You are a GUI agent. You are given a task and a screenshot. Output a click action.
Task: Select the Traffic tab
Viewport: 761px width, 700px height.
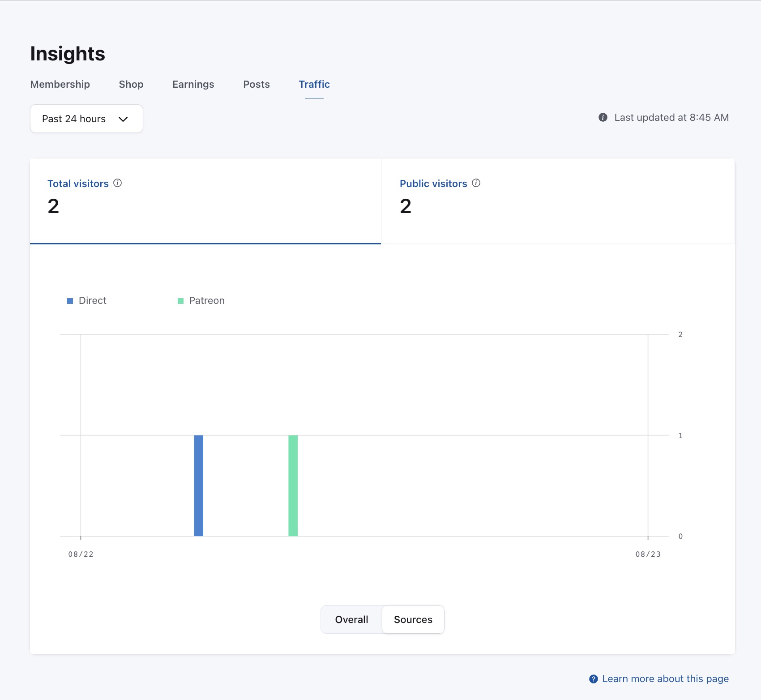point(314,84)
